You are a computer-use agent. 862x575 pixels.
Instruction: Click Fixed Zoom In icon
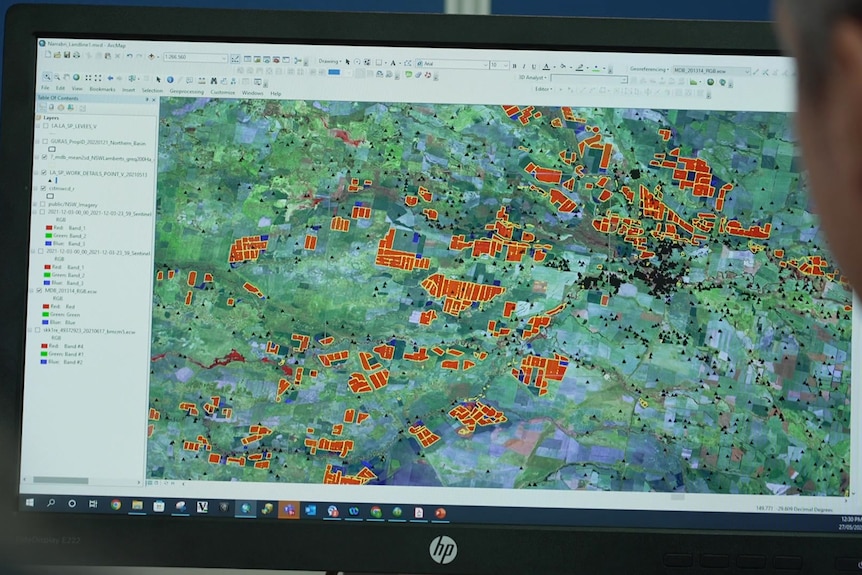click(x=89, y=78)
